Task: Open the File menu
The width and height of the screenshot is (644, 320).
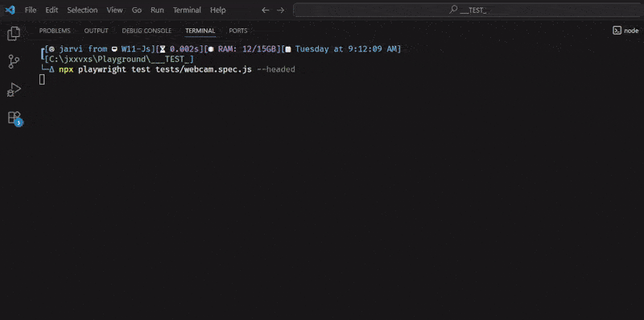Action: click(31, 10)
